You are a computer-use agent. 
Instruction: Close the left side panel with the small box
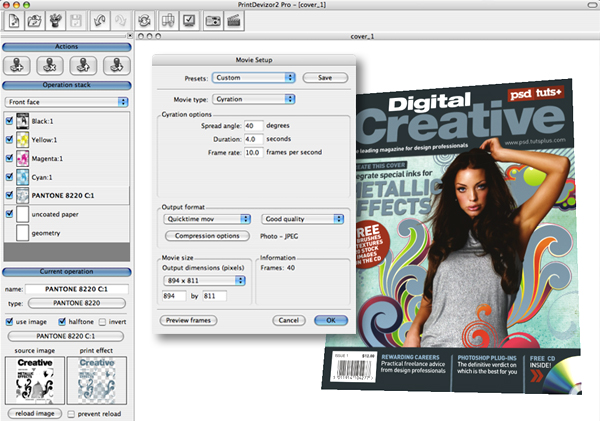130,35
